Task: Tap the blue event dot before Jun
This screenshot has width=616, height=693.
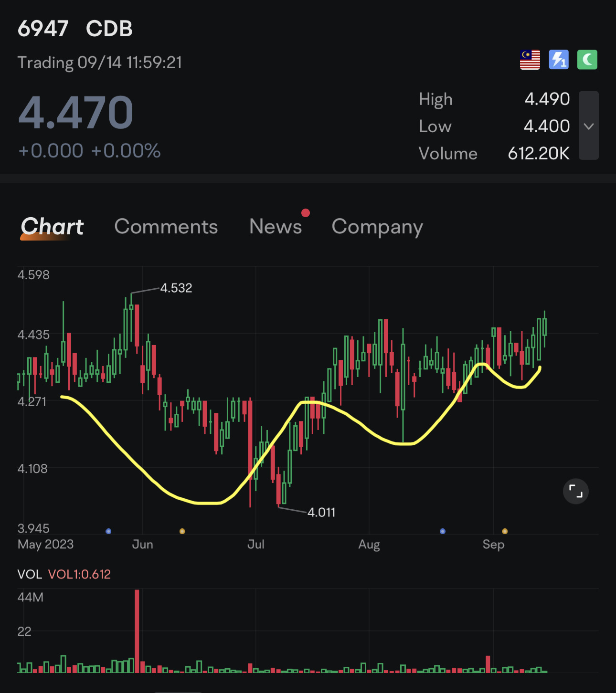Action: (x=108, y=531)
